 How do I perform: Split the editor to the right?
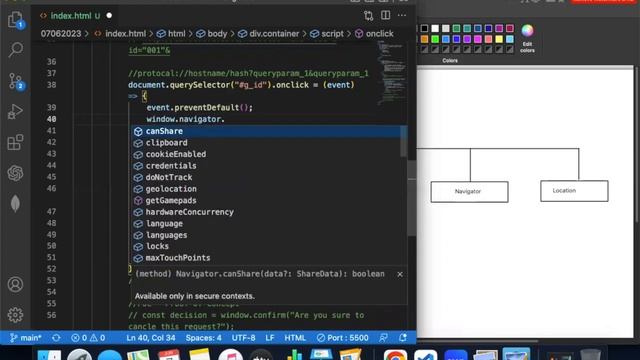pos(385,16)
